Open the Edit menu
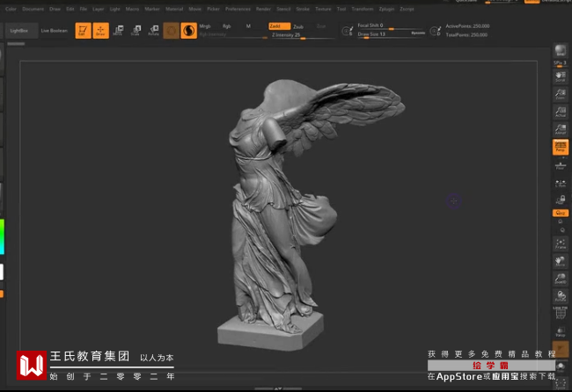 pos(70,9)
